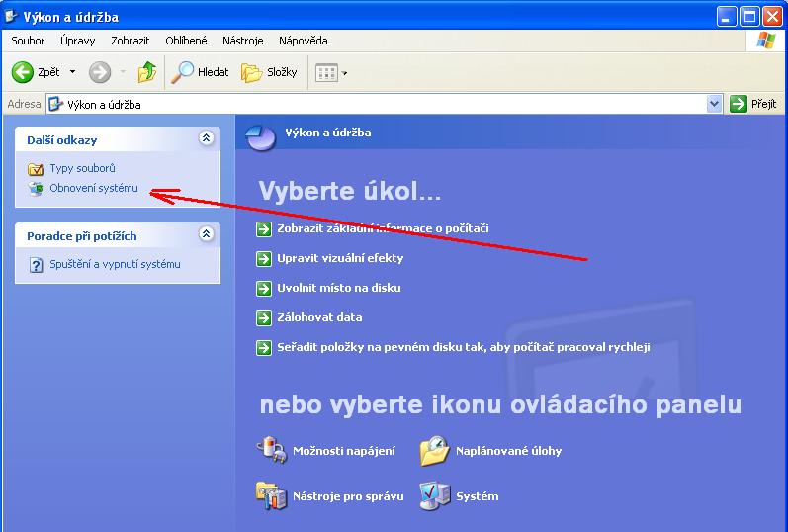Go up one folder level icon
Image resolution: width=788 pixels, height=532 pixels.
pyautogui.click(x=146, y=72)
